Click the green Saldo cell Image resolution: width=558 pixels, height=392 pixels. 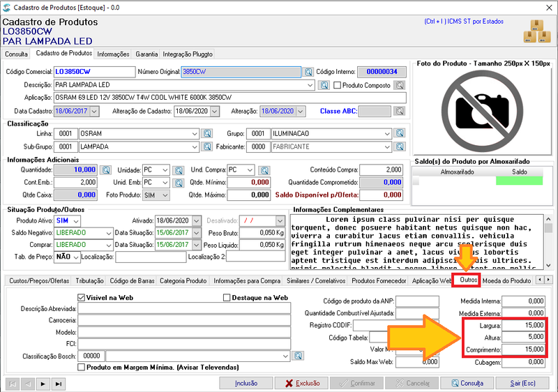pyautogui.click(x=519, y=181)
